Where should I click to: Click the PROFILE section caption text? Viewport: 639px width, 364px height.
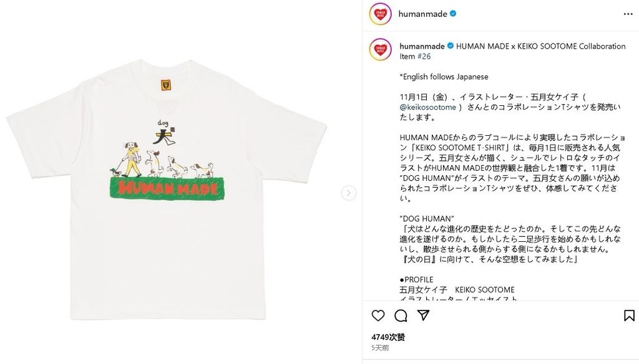[416, 280]
